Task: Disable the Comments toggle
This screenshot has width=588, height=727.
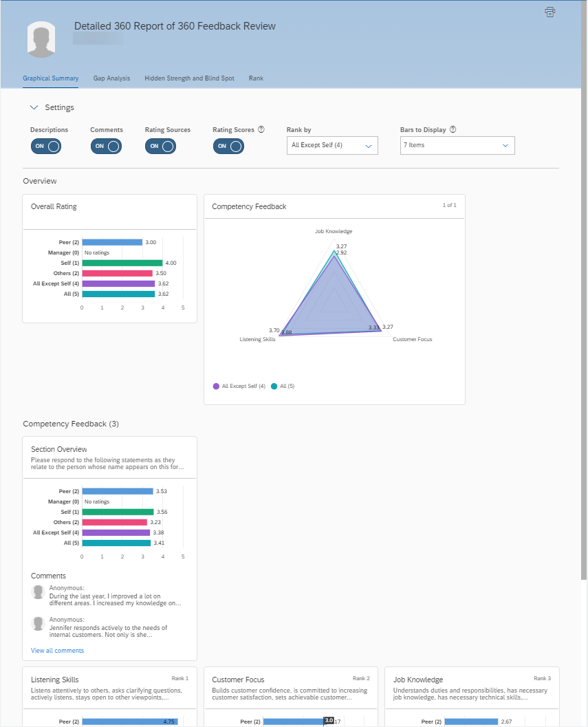Action: (106, 146)
